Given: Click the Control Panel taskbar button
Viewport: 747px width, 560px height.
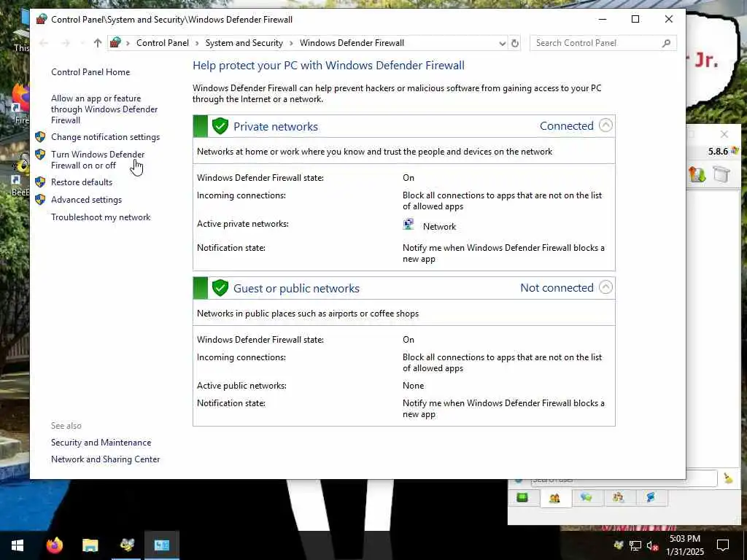Looking at the screenshot, I should [x=162, y=545].
